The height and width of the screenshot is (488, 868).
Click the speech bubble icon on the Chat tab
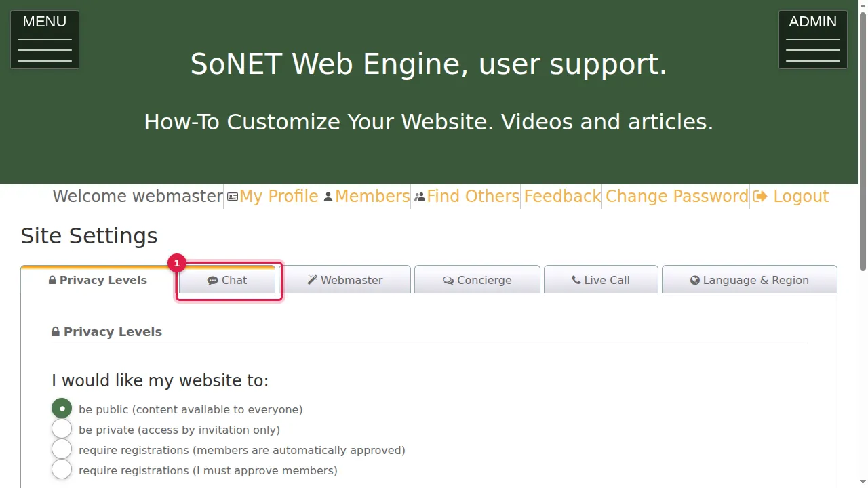pyautogui.click(x=213, y=281)
